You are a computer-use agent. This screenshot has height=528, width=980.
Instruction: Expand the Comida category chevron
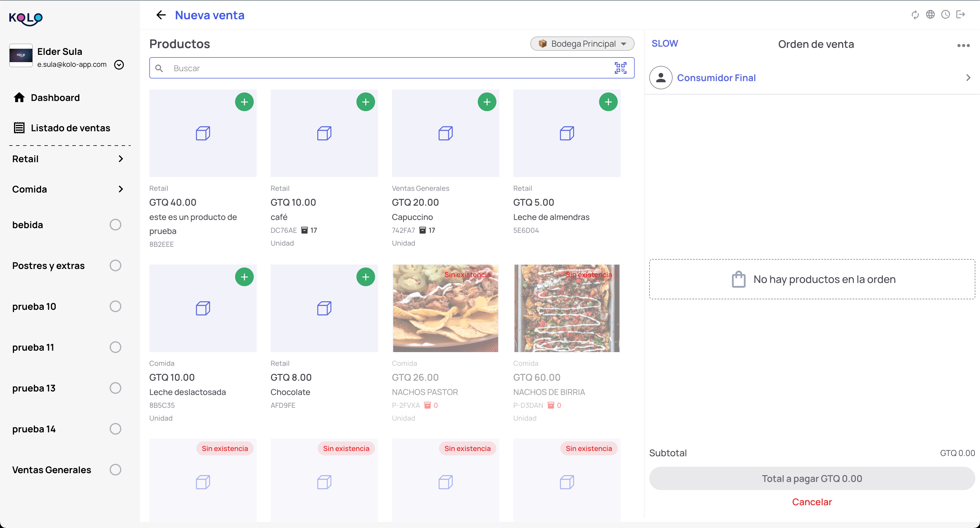(x=120, y=189)
